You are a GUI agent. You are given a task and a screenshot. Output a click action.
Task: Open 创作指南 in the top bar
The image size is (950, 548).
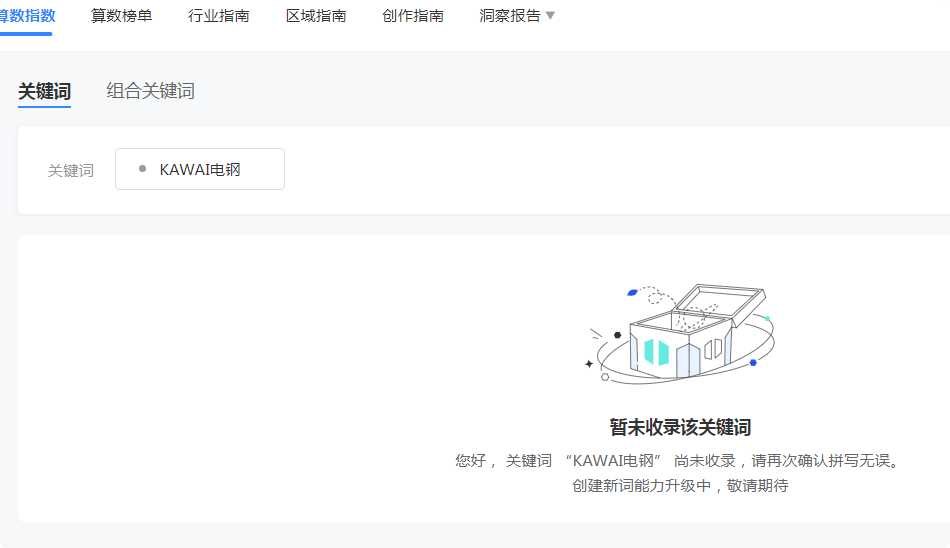coord(412,16)
